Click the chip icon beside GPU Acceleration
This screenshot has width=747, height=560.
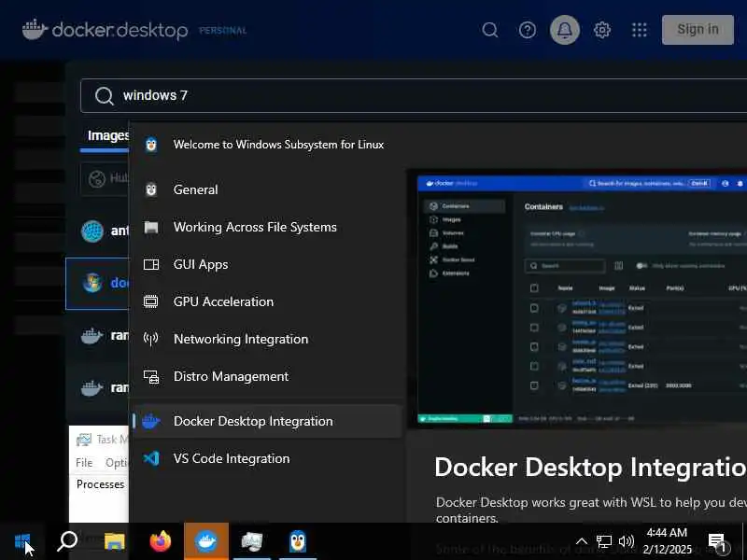(151, 301)
